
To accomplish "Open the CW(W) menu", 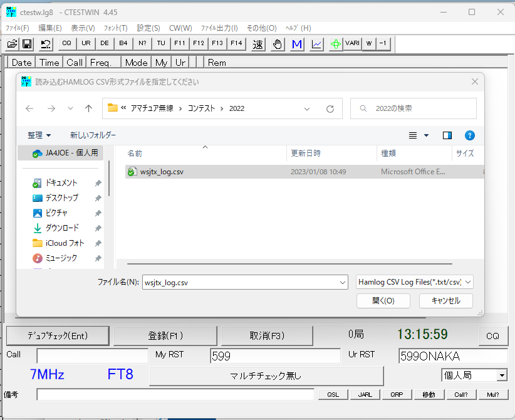I will 180,28.
